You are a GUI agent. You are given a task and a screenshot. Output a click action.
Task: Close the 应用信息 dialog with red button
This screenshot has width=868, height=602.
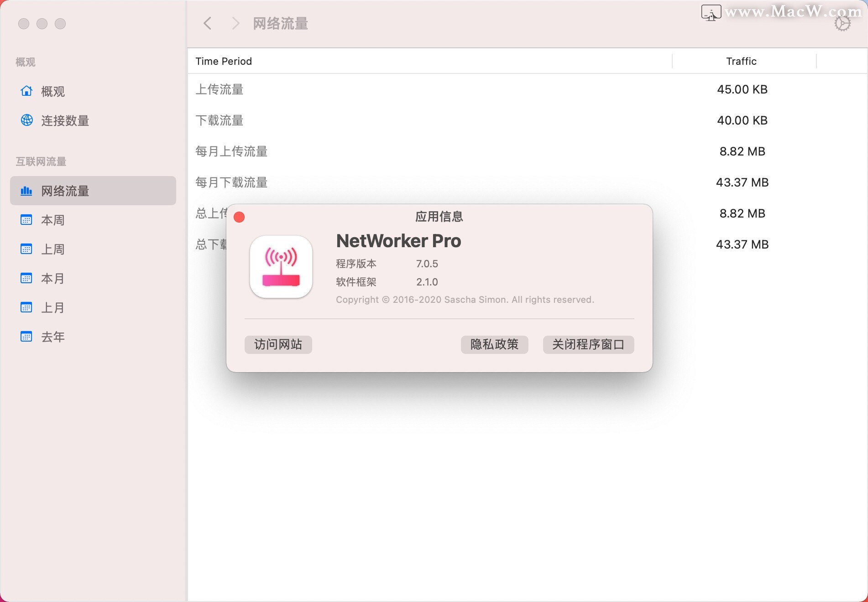[239, 217]
